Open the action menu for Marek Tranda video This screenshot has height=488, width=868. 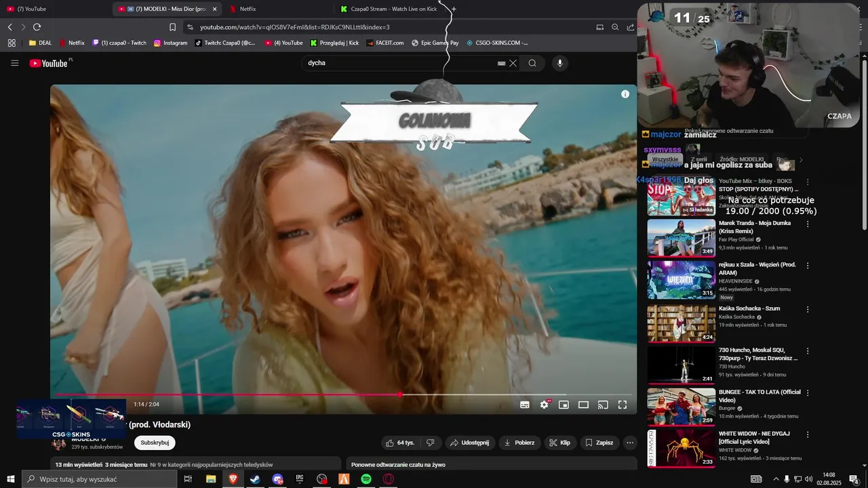tap(808, 224)
